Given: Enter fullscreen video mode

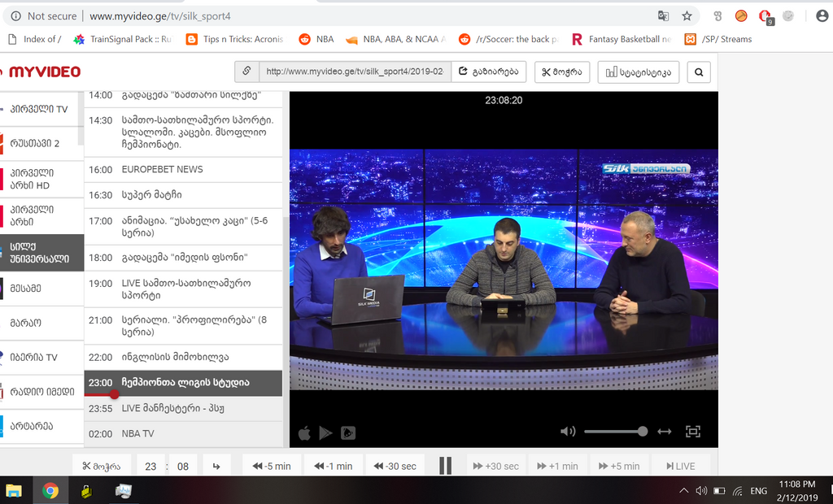Looking at the screenshot, I should tap(693, 431).
